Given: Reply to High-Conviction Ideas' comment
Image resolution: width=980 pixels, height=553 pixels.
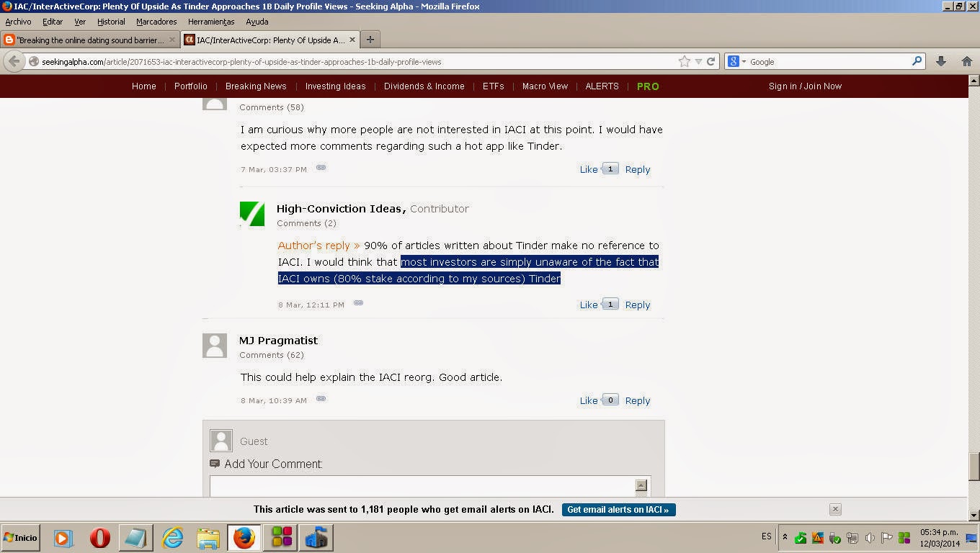Looking at the screenshot, I should [x=638, y=305].
